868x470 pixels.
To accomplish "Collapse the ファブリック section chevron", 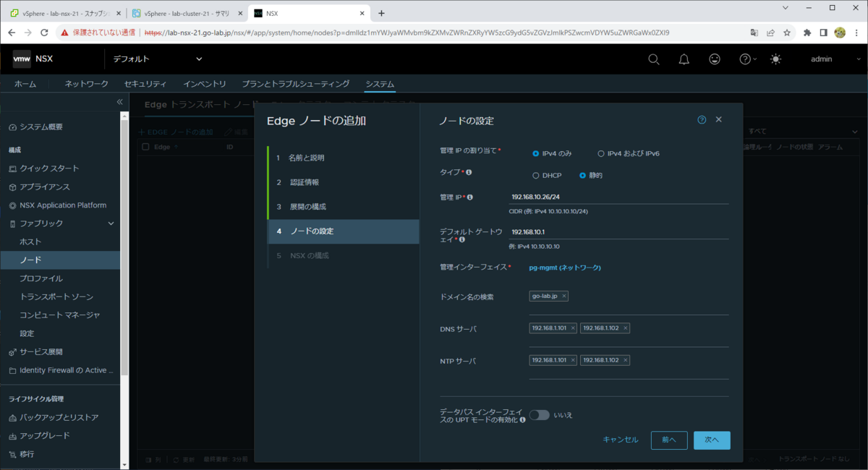I will 111,223.
